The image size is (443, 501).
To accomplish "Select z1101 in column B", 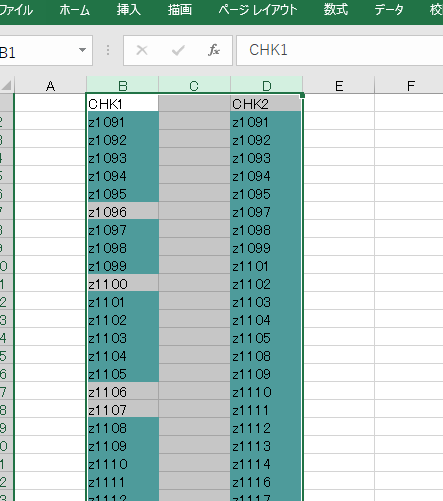I will click(x=123, y=302).
